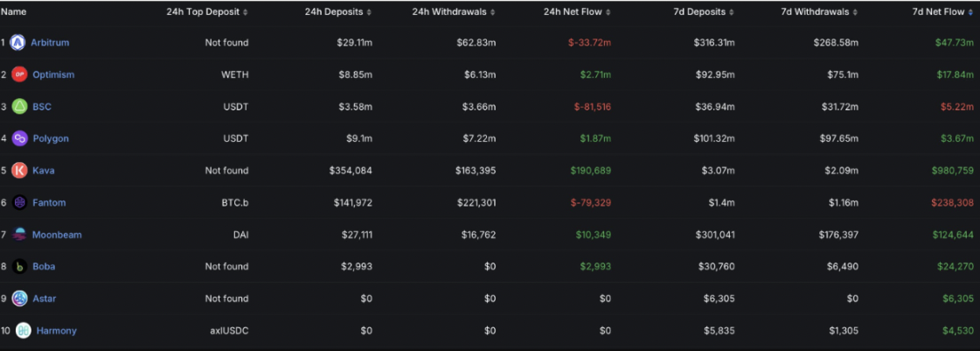Select Harmony's 7d net flow $4,530
Screen dimensions: 980x351
958,330
